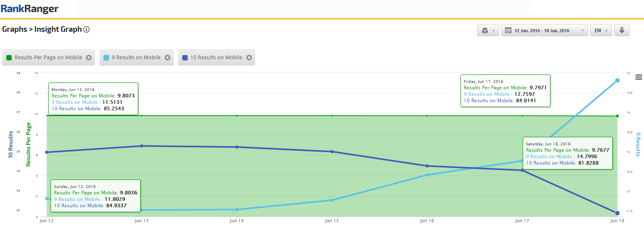Click the Insight Graph breadcrumb title
644x227 pixels.
[x=58, y=29]
